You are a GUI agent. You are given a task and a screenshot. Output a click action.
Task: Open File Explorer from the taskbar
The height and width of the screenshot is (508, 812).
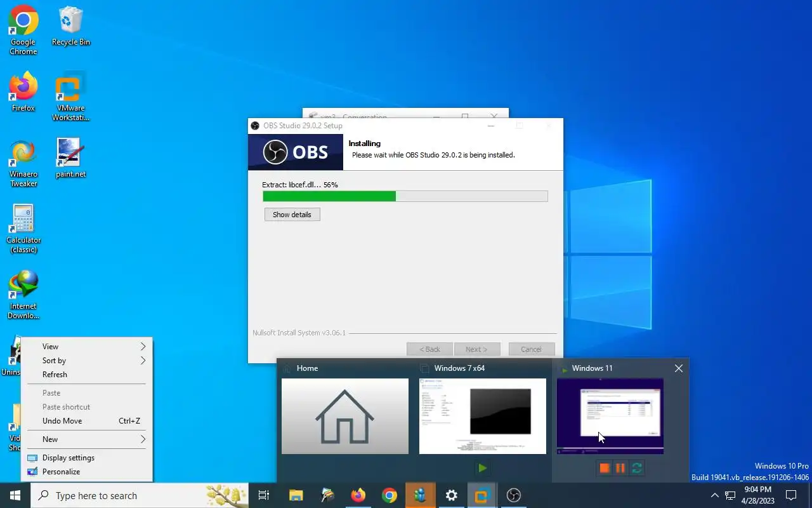296,495
